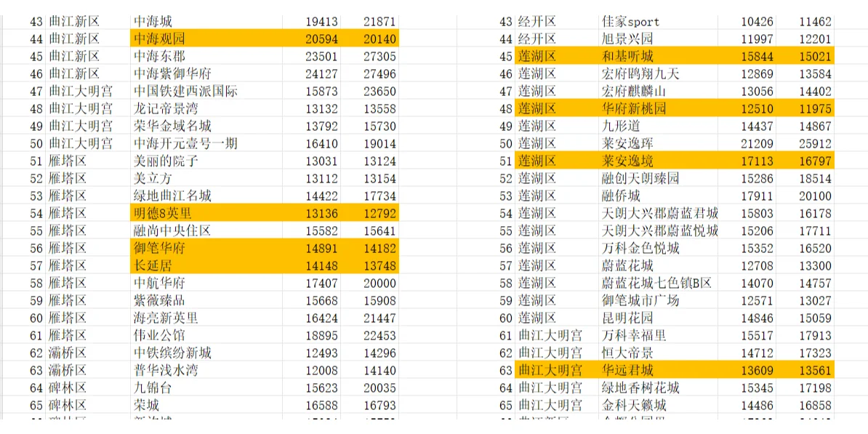The width and height of the screenshot is (868, 434).
Task: Select the cell 旭景兴园
Action: point(658,39)
